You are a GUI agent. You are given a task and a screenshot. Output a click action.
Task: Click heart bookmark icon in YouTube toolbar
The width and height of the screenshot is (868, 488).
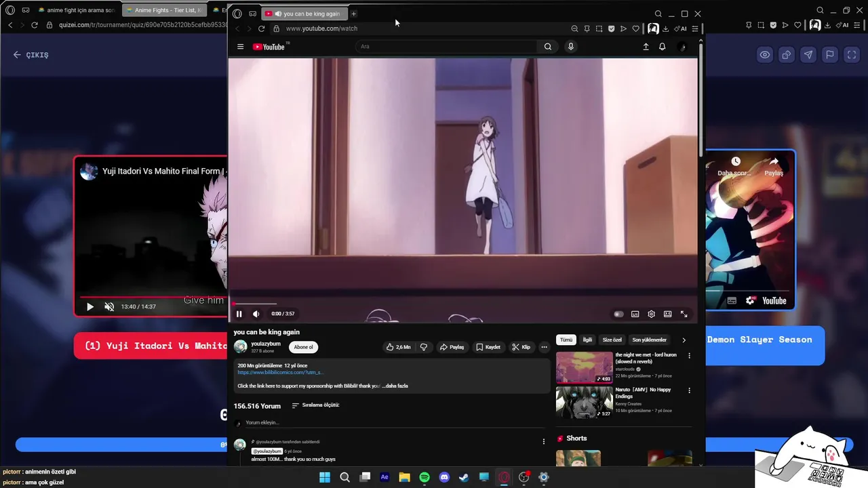click(x=635, y=28)
